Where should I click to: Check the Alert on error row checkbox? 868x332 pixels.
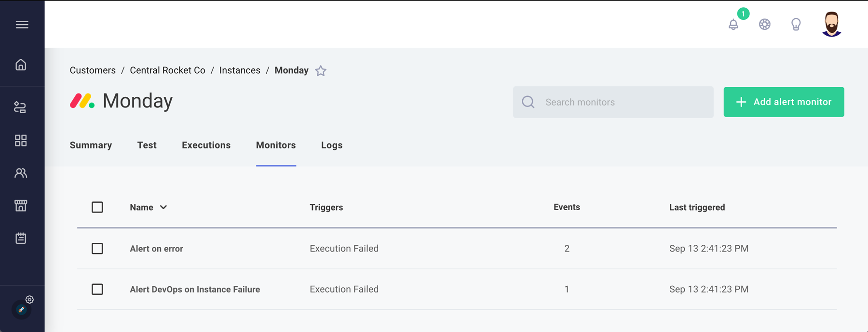click(x=97, y=249)
